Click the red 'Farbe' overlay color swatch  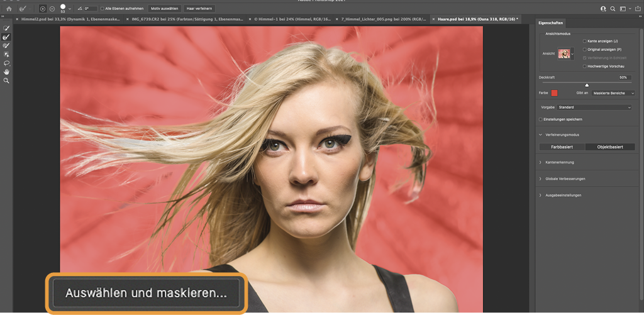[x=555, y=93]
